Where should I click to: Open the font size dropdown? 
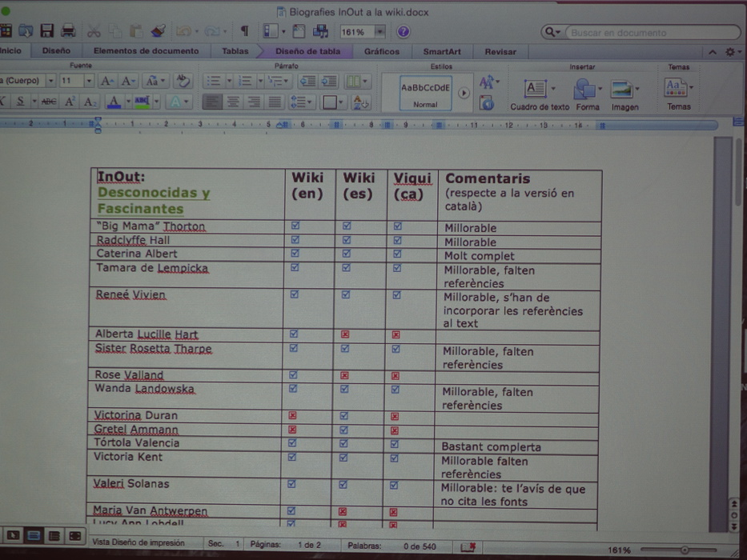click(88, 82)
